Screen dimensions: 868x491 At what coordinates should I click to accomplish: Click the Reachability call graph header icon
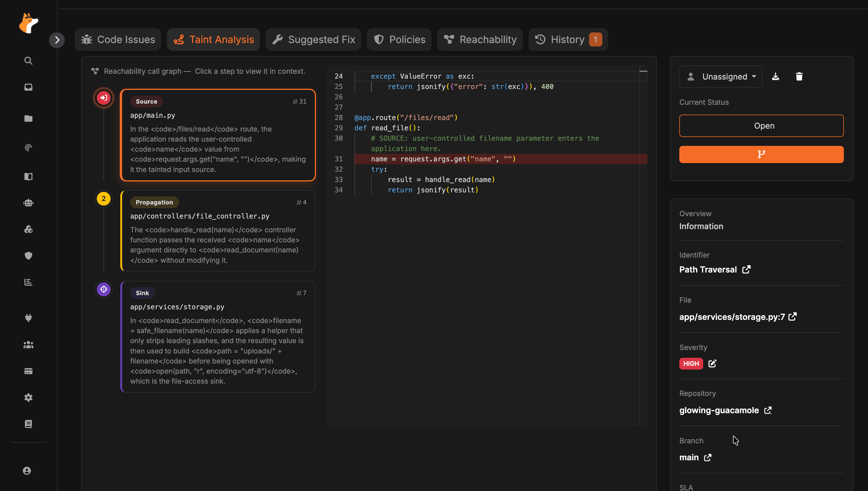pyautogui.click(x=95, y=71)
